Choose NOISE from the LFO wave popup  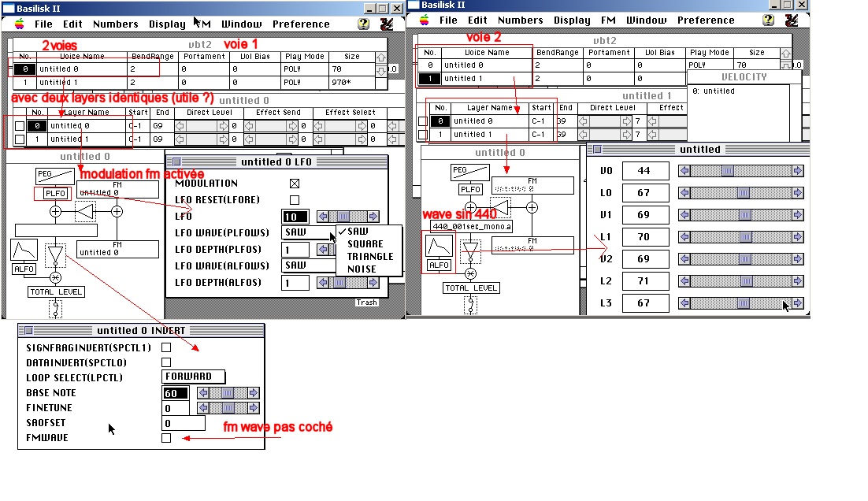[362, 269]
